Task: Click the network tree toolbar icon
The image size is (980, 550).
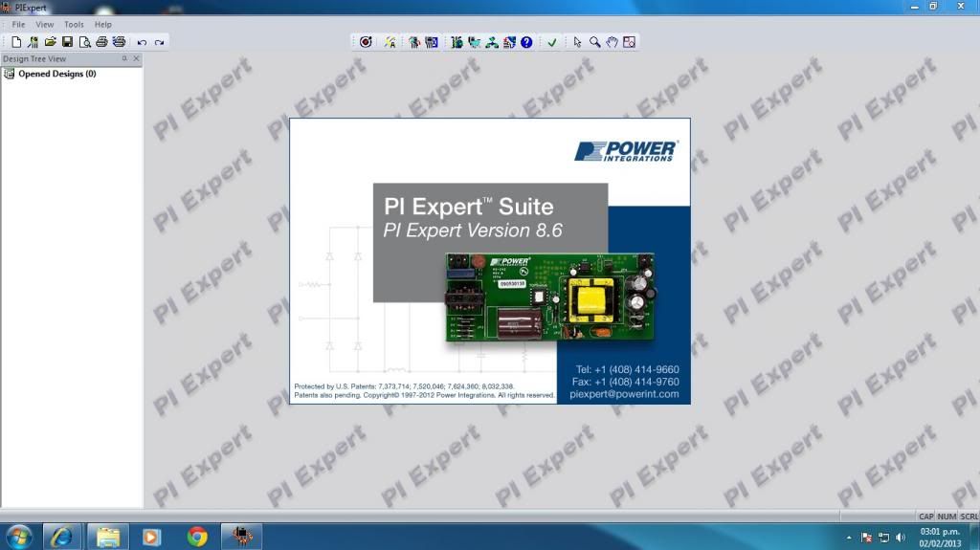Action: click(492, 42)
